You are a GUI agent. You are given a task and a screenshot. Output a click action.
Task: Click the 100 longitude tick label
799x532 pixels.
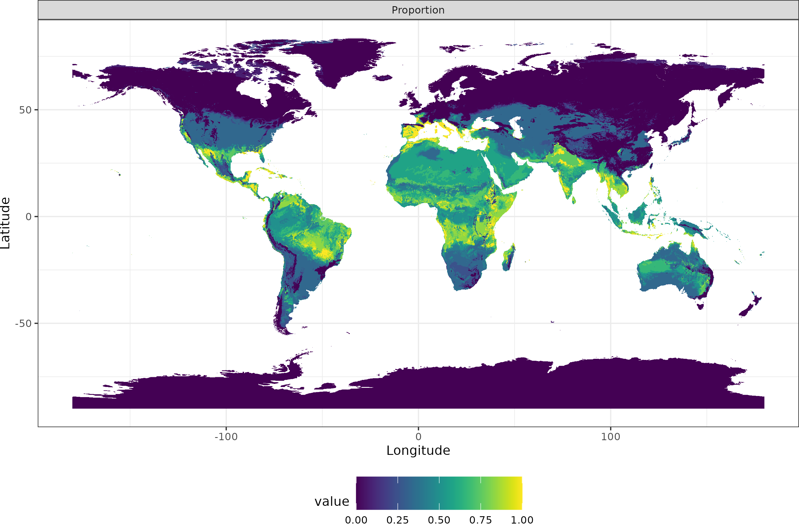pyautogui.click(x=610, y=437)
